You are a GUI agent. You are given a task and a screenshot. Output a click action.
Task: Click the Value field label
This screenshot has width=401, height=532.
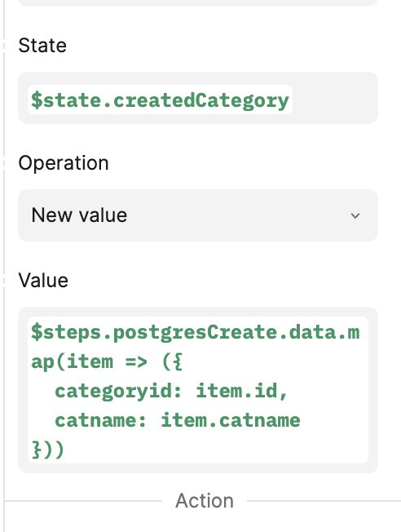(x=43, y=281)
